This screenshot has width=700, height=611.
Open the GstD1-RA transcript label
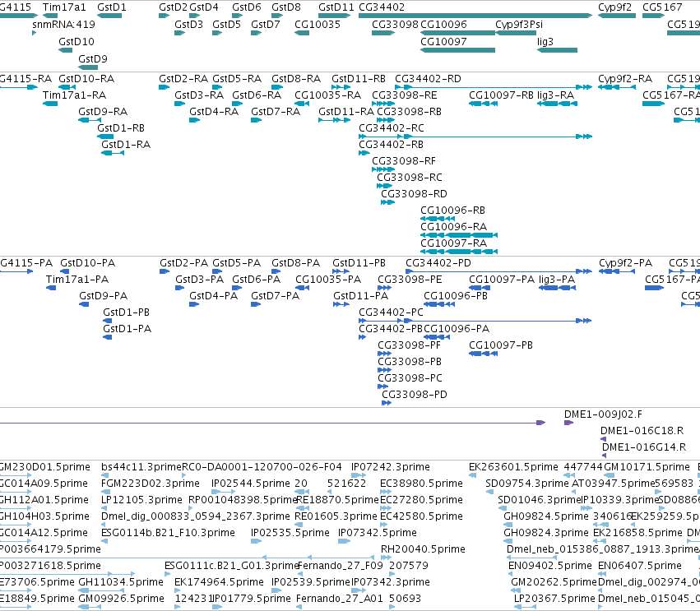click(x=126, y=145)
